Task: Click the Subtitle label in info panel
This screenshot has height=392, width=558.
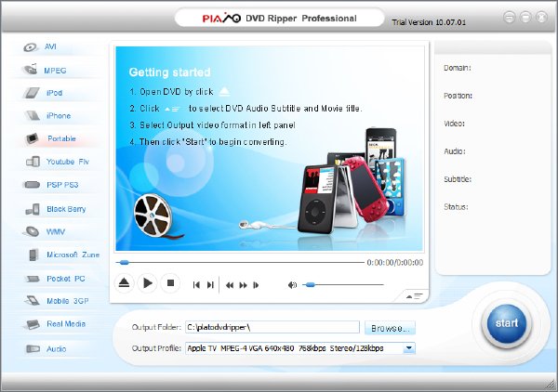Action: [458, 179]
